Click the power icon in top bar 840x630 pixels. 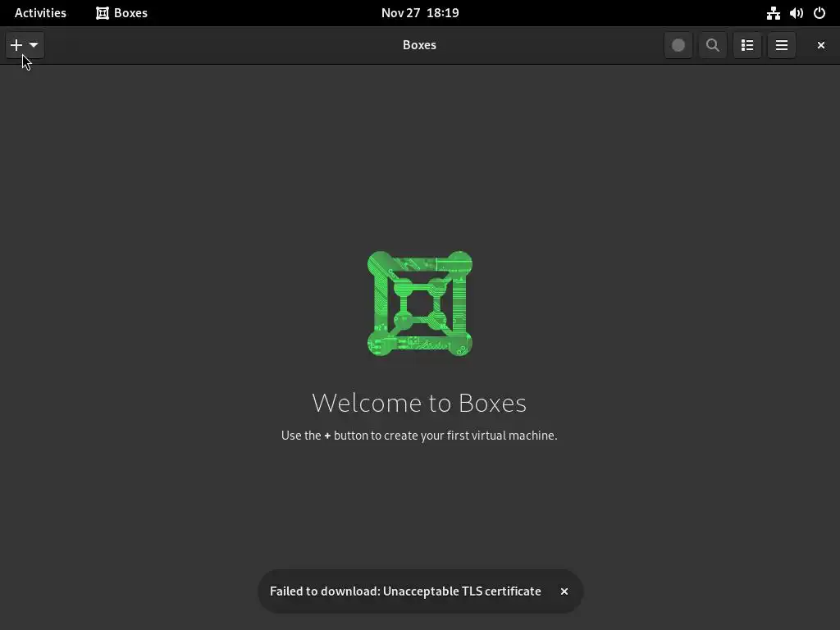click(819, 13)
